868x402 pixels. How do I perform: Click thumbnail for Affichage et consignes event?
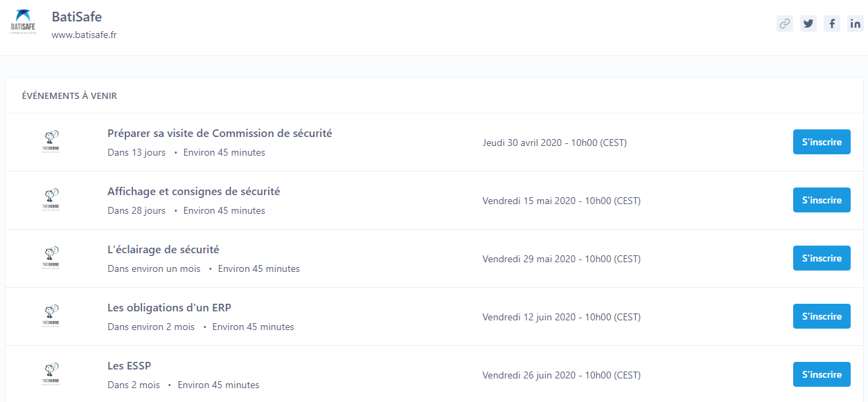pyautogui.click(x=51, y=200)
